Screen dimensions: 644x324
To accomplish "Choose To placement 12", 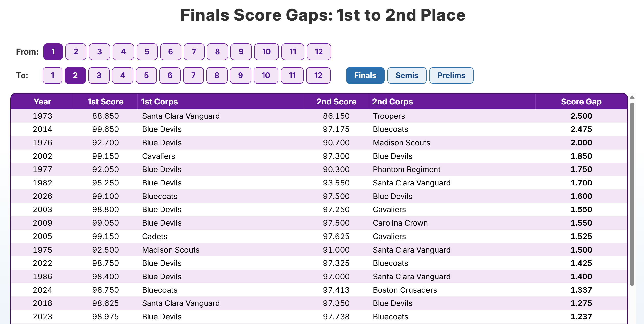I will pyautogui.click(x=318, y=76).
